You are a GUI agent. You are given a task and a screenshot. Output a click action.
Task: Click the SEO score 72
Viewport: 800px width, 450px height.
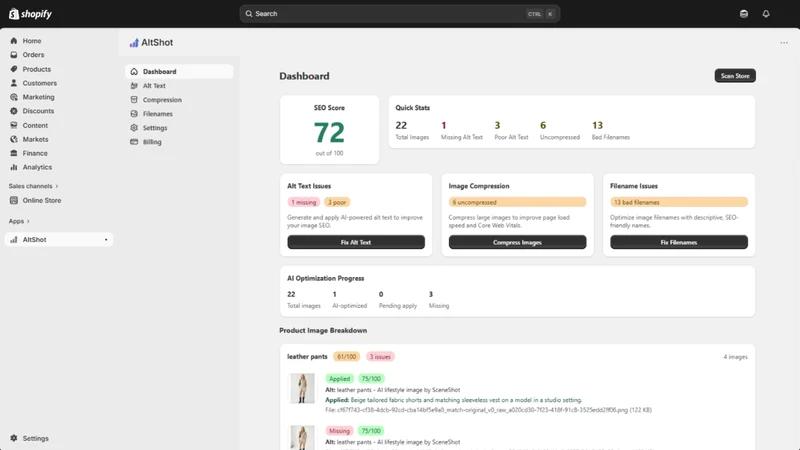pos(329,133)
